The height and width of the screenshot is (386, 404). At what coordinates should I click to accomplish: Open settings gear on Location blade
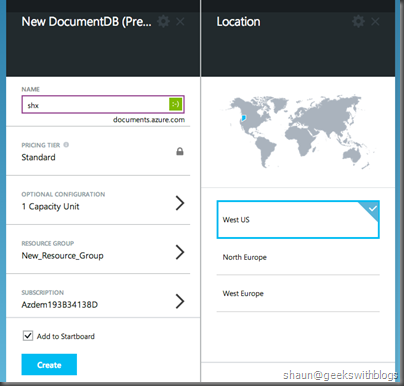tap(358, 22)
